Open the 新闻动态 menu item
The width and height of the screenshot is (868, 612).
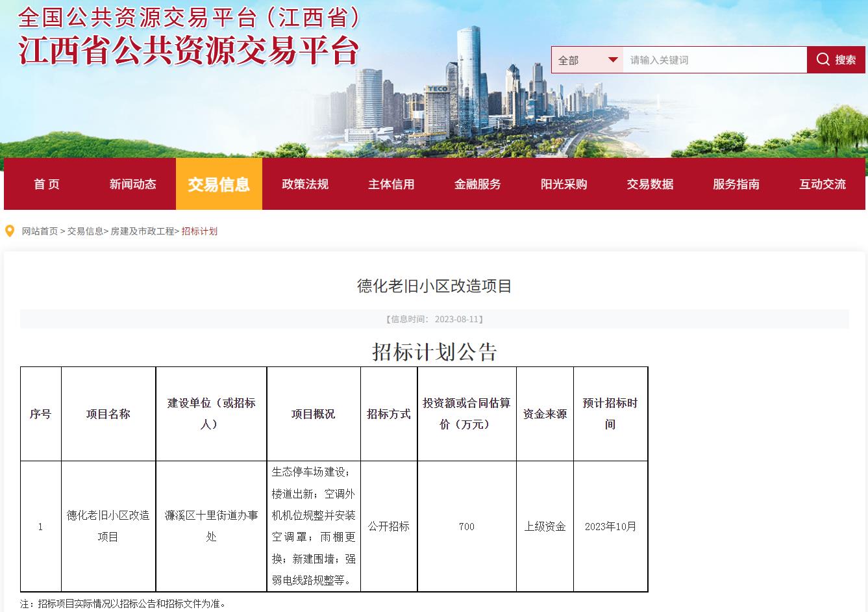[x=132, y=185]
